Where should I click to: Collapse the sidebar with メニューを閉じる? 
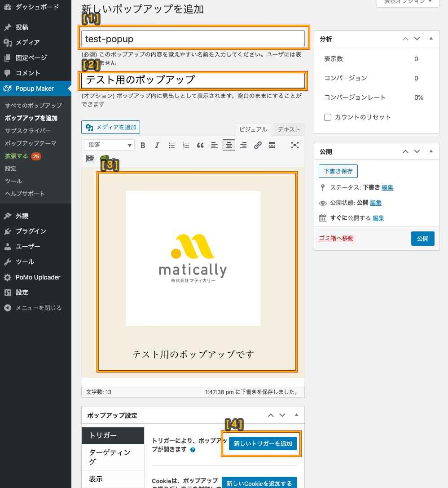coord(36,308)
